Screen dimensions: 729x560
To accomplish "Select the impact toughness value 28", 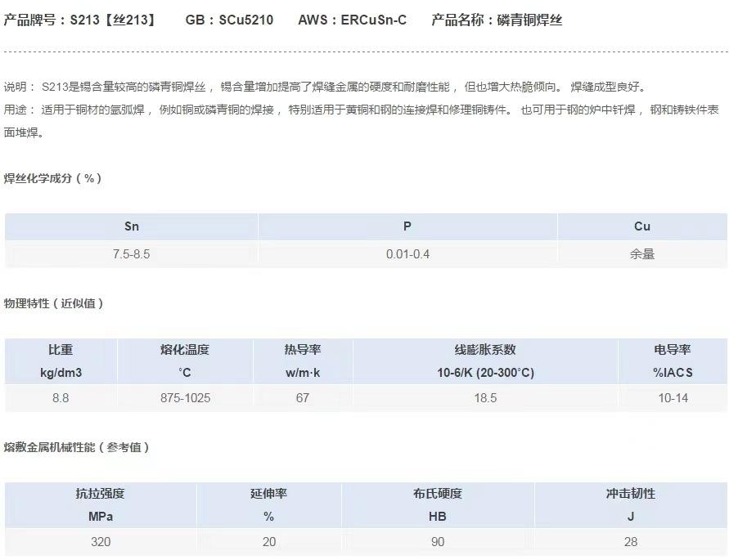I will [630, 541].
